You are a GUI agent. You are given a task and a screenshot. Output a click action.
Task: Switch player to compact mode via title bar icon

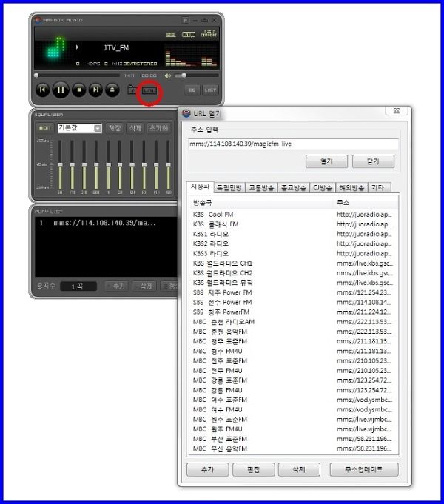[204, 20]
